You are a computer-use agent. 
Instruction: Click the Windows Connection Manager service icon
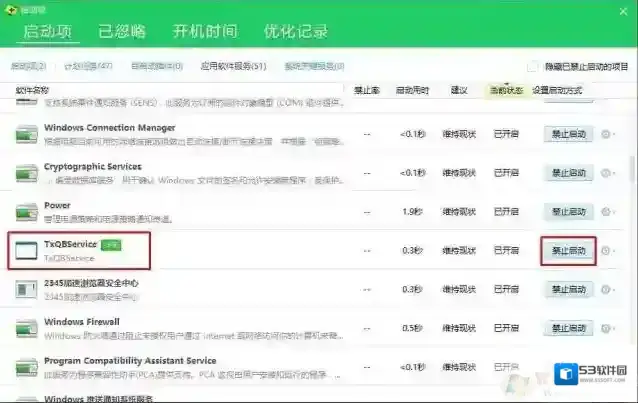point(26,134)
